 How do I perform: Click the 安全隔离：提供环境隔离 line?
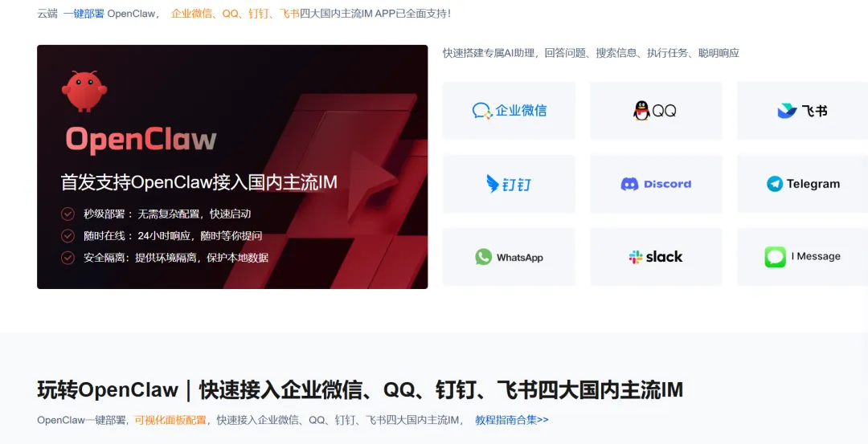[176, 258]
